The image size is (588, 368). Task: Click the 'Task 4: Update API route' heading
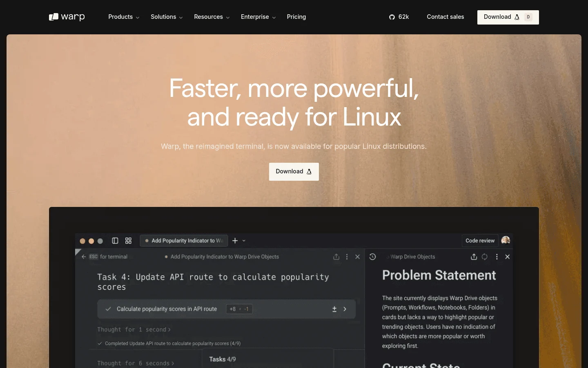point(213,282)
